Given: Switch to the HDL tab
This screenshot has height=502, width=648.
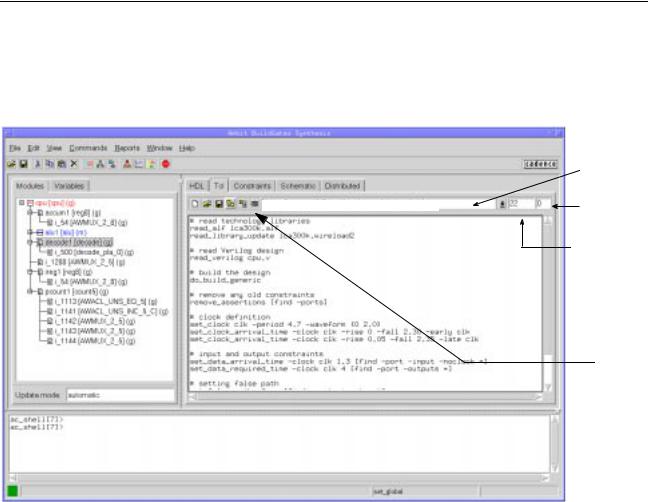Looking at the screenshot, I should click(x=197, y=186).
